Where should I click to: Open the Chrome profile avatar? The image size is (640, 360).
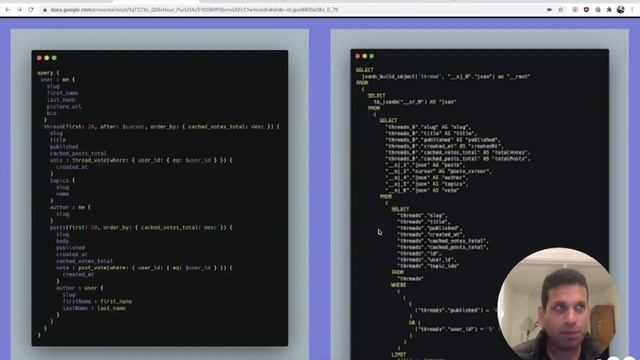620,9
